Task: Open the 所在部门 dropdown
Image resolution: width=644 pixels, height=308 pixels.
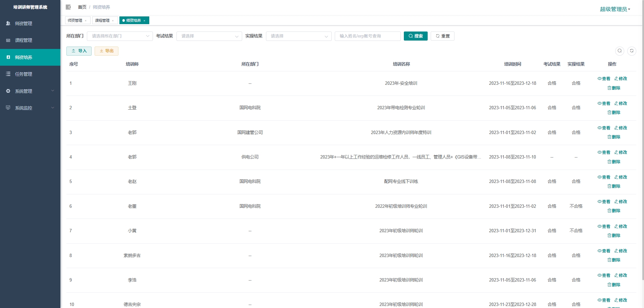Action: (x=120, y=36)
